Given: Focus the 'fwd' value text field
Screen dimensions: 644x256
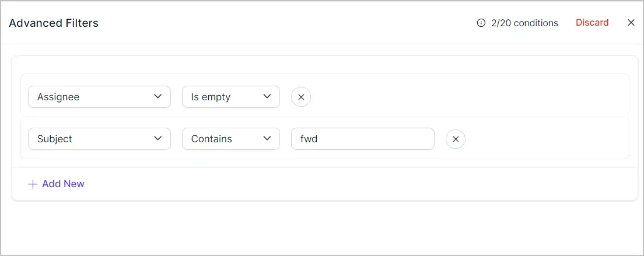Looking at the screenshot, I should [x=363, y=139].
